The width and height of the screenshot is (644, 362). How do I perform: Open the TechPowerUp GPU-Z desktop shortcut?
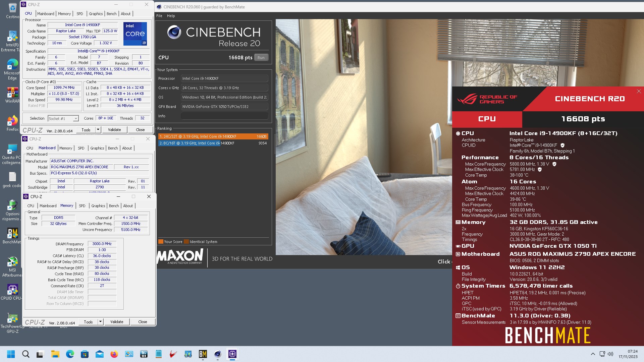pyautogui.click(x=12, y=323)
